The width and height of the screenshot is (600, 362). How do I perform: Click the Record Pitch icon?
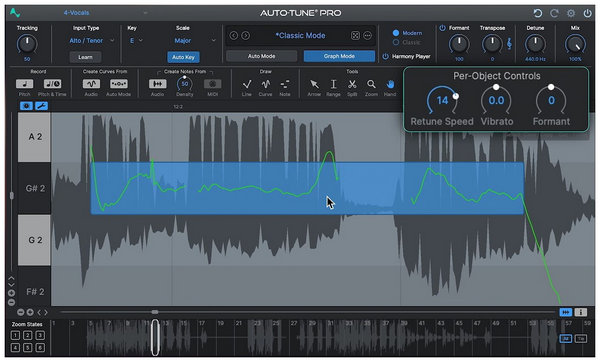[x=24, y=84]
